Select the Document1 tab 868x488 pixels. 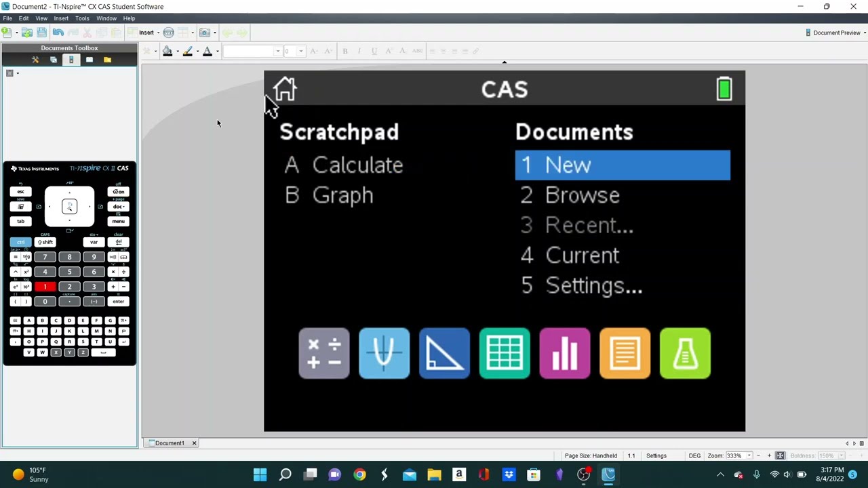click(169, 443)
